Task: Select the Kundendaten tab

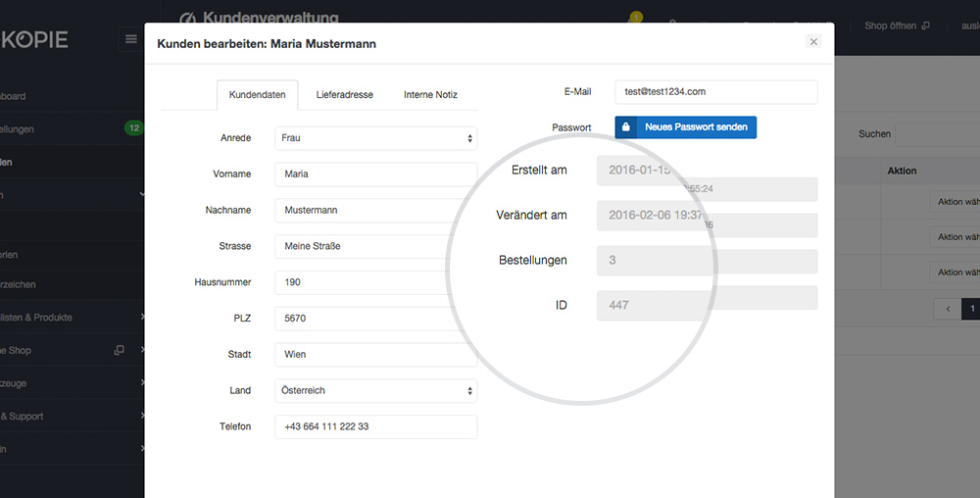Action: coord(258,95)
